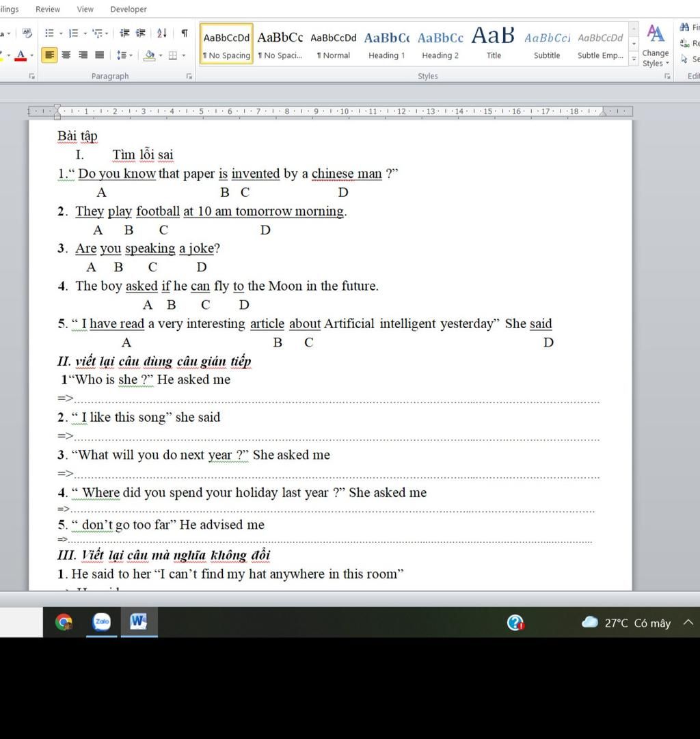Click text "They play football at 10 am"

[x=154, y=211]
